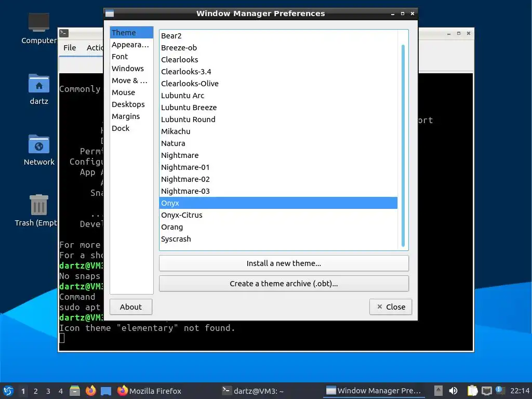Open the Move & Resize category
This screenshot has height=399, width=532.
131,81
